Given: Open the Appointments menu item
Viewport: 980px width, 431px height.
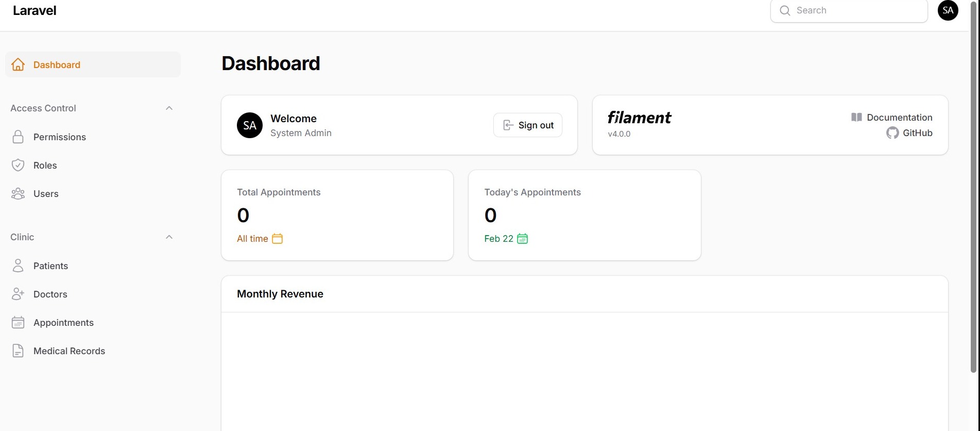Looking at the screenshot, I should click(x=63, y=323).
